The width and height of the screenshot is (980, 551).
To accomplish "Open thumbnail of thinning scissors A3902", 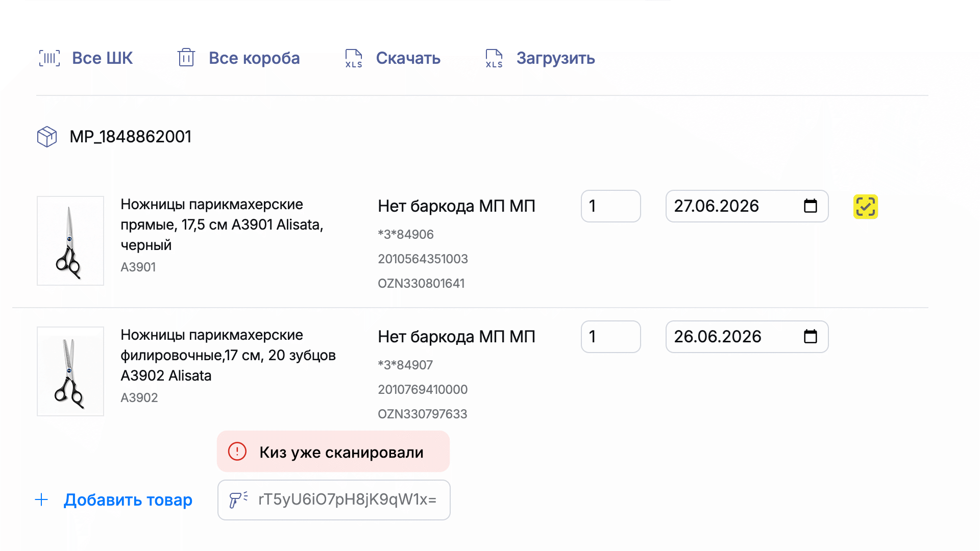I will 70,371.
